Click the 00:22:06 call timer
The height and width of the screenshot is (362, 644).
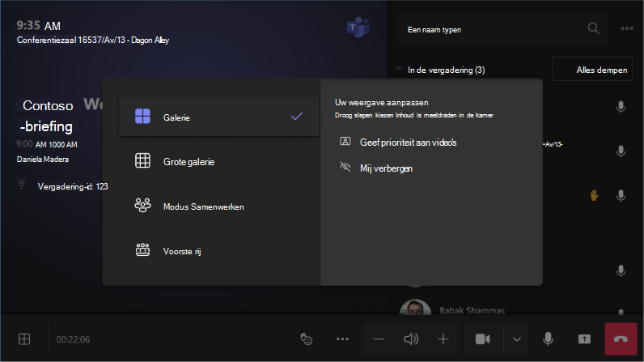73,339
